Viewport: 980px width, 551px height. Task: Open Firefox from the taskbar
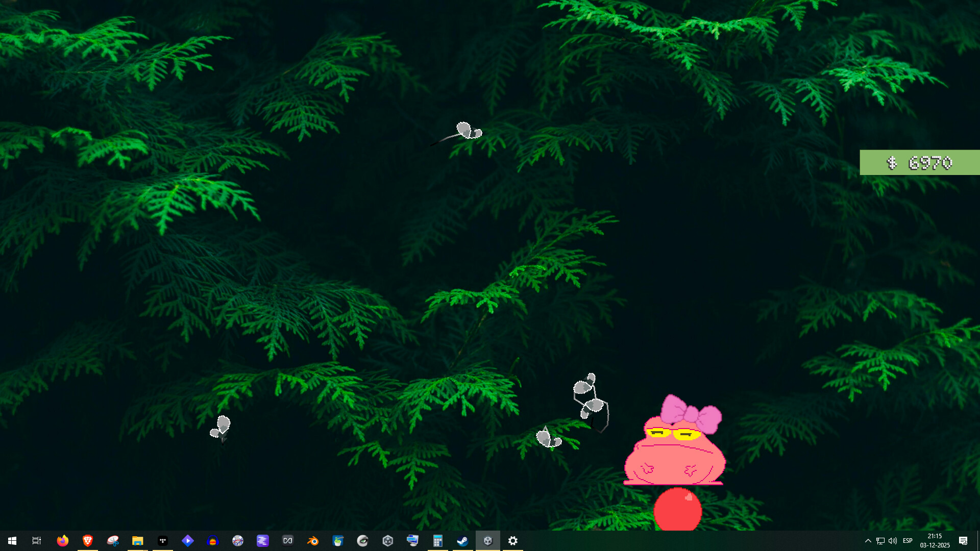coord(62,540)
